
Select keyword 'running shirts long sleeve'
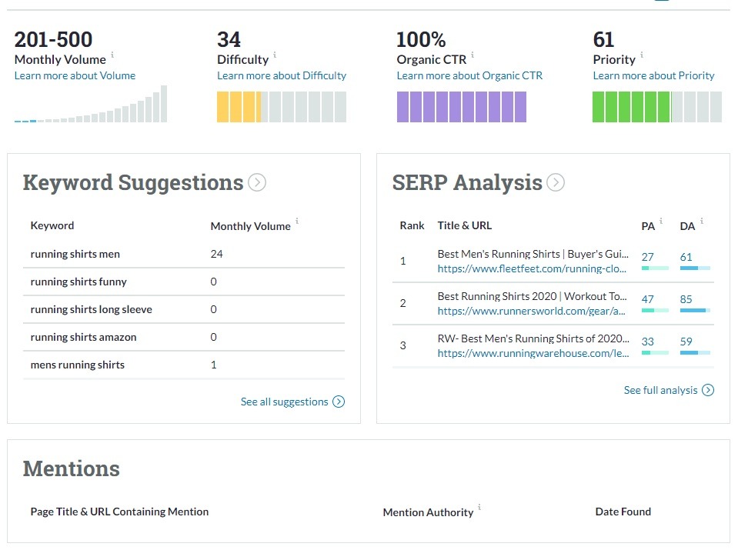91,309
